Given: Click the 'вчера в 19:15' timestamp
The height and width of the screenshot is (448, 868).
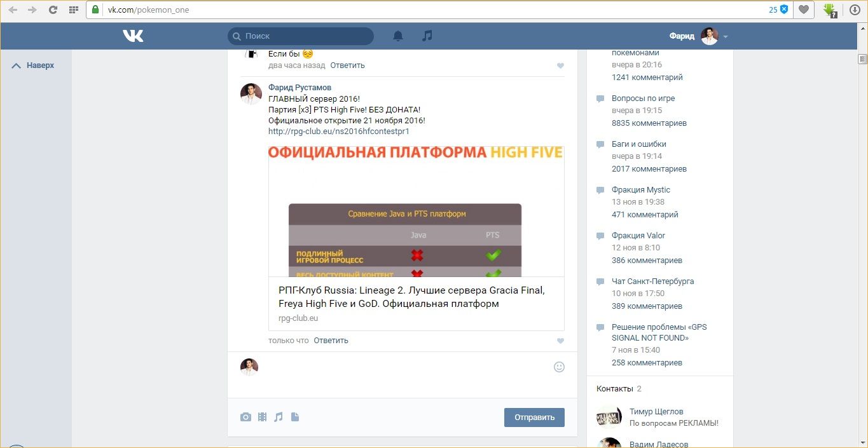Looking at the screenshot, I should [x=637, y=111].
